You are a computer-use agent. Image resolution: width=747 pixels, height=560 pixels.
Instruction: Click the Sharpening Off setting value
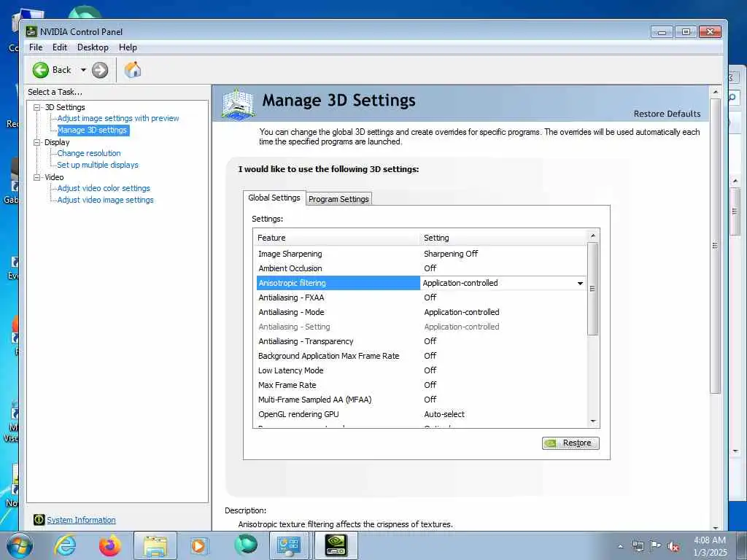tap(451, 254)
